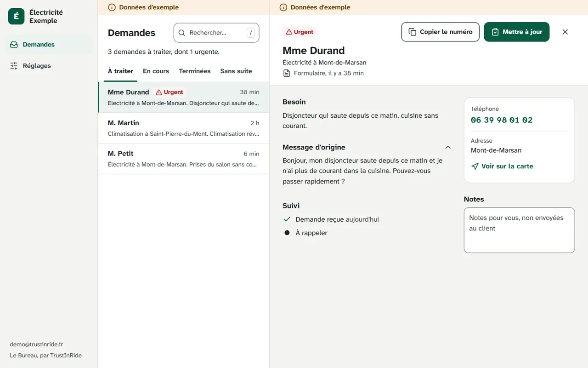Click the Mettre à jour button
Viewport: 588px width, 368px height.
pyautogui.click(x=516, y=32)
